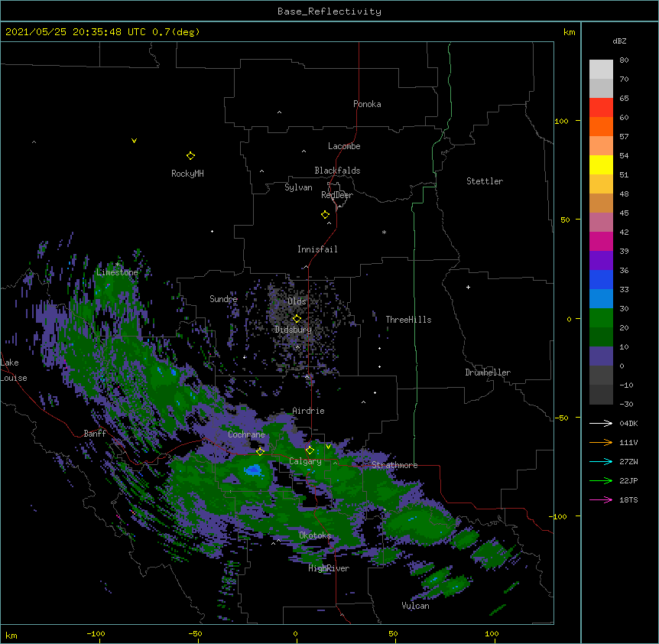Click the magenta arrow beside 18TS
The width and height of the screenshot is (659, 644).
(601, 499)
